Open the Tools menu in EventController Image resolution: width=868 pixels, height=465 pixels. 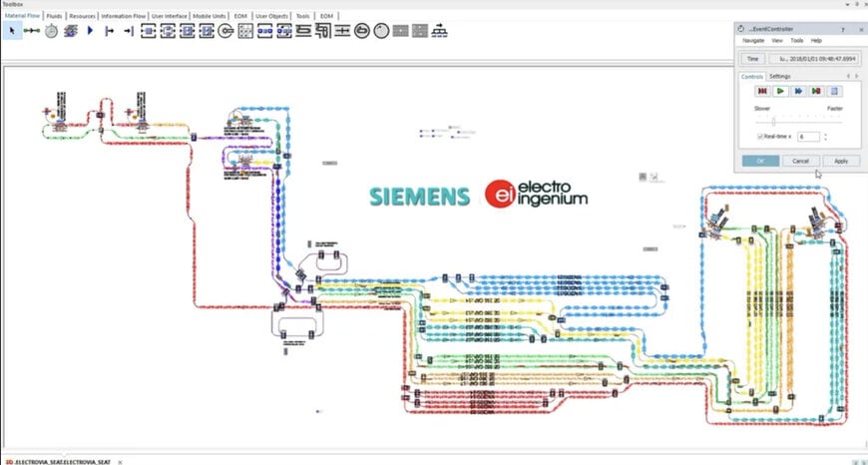(x=796, y=41)
